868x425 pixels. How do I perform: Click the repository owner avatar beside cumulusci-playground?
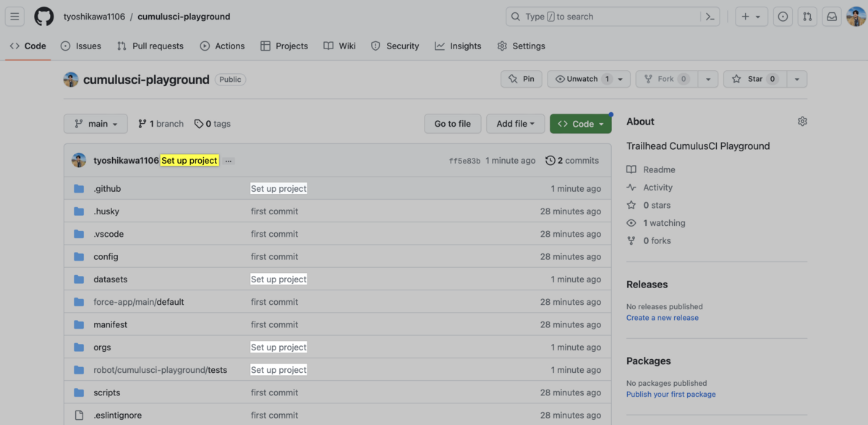[71, 80]
